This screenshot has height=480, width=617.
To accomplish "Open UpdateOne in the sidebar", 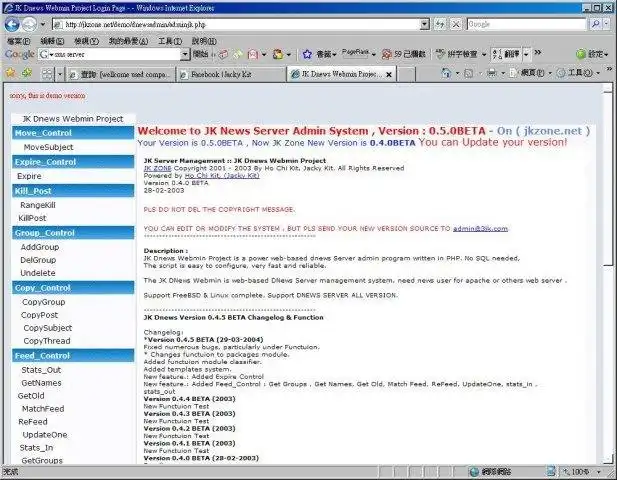I will click(x=45, y=435).
